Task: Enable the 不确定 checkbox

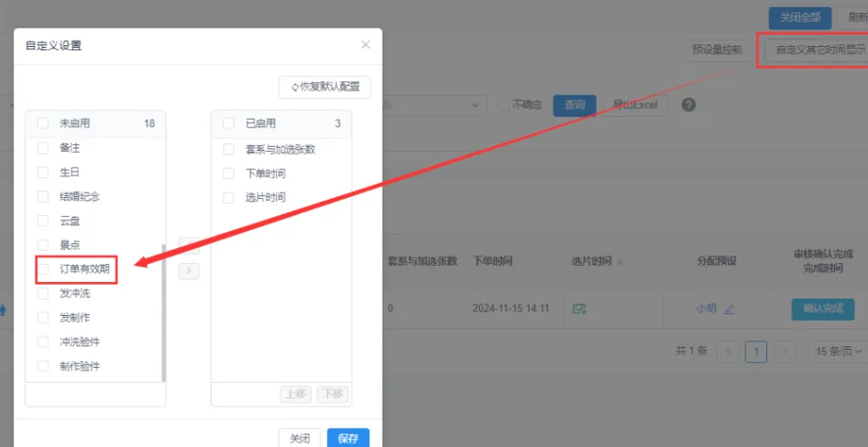Action: [x=503, y=105]
